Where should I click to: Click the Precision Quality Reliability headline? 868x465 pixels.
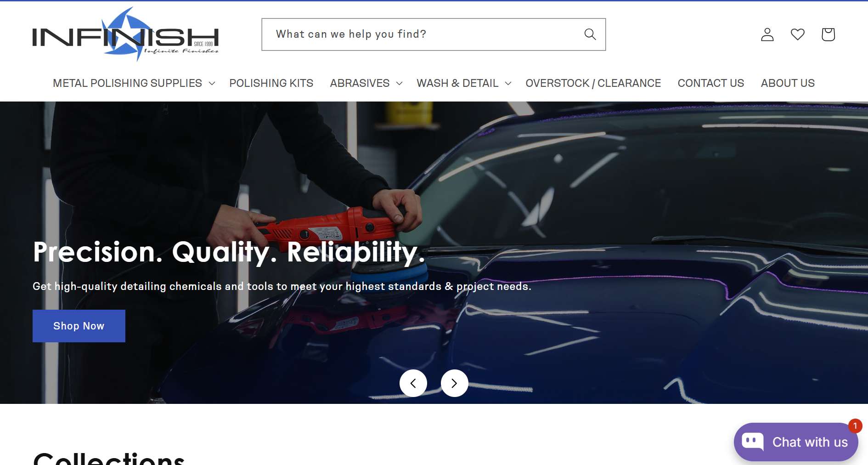coord(229,252)
